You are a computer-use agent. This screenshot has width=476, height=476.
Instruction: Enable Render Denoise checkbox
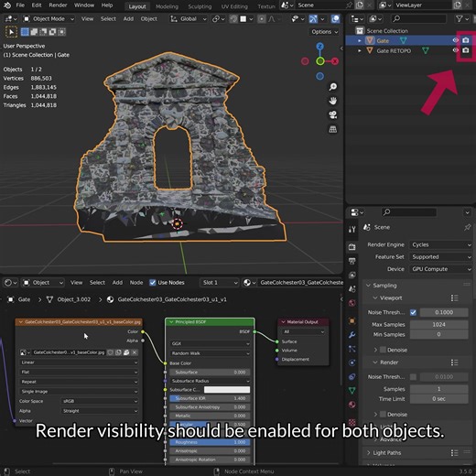[x=384, y=415]
